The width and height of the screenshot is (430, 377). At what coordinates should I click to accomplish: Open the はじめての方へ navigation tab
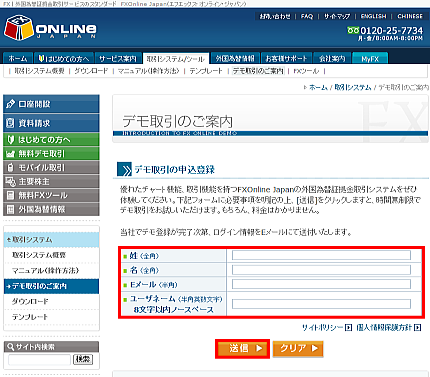click(64, 58)
